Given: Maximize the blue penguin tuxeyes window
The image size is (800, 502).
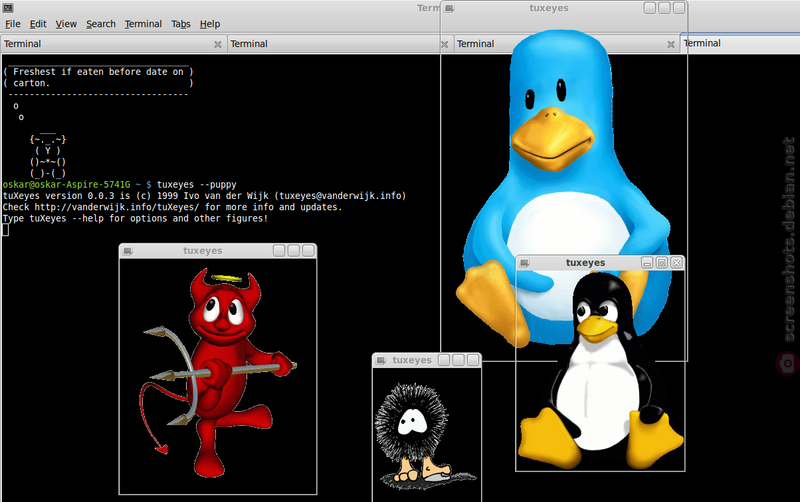Looking at the screenshot, I should coord(664,8).
